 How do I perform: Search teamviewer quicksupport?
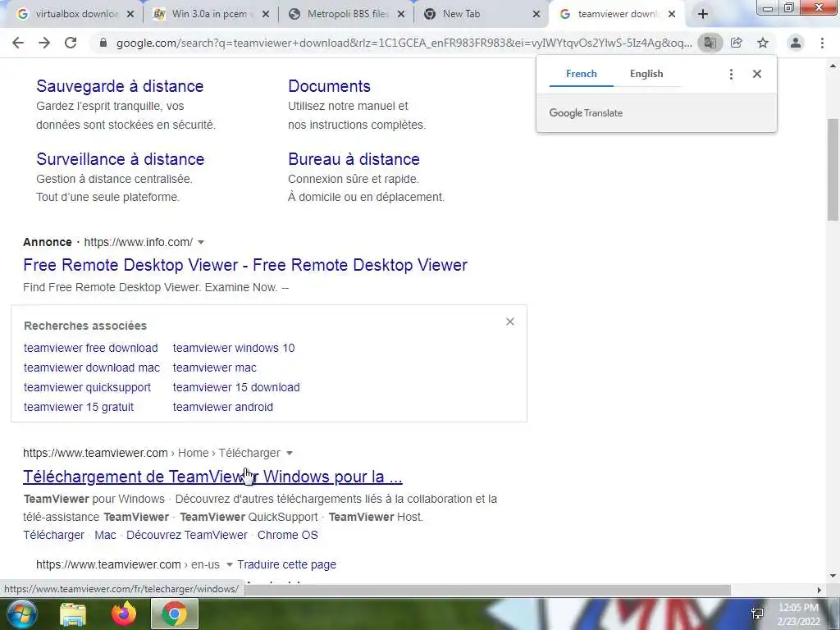87,387
